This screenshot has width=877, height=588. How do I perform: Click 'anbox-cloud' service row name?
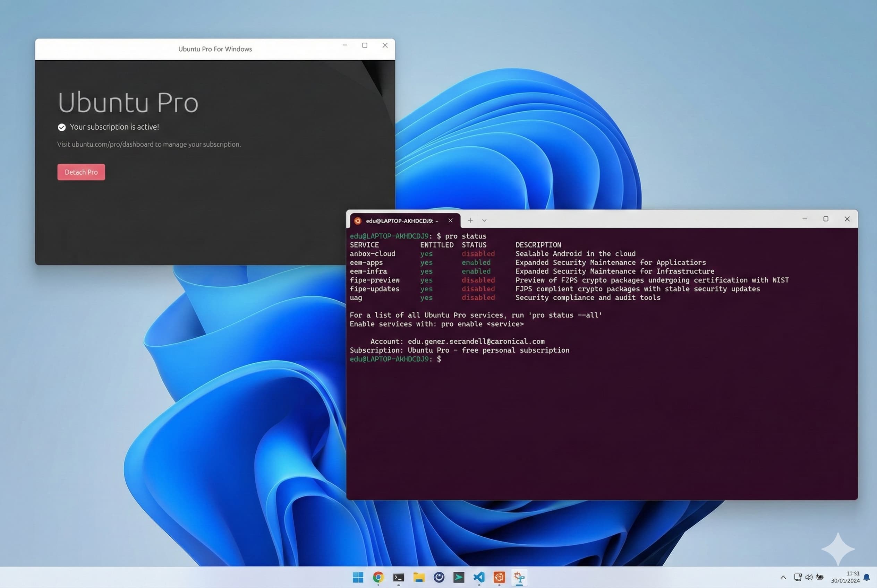[373, 254]
